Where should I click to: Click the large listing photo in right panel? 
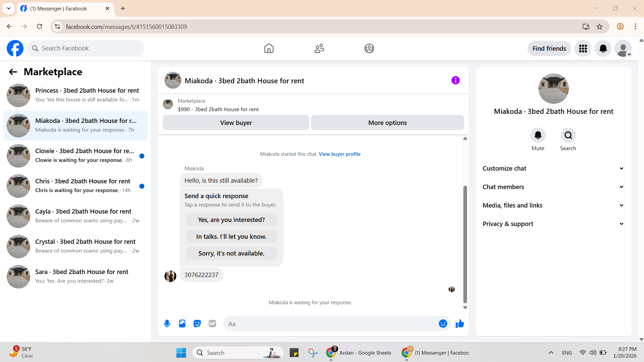pyautogui.click(x=553, y=89)
